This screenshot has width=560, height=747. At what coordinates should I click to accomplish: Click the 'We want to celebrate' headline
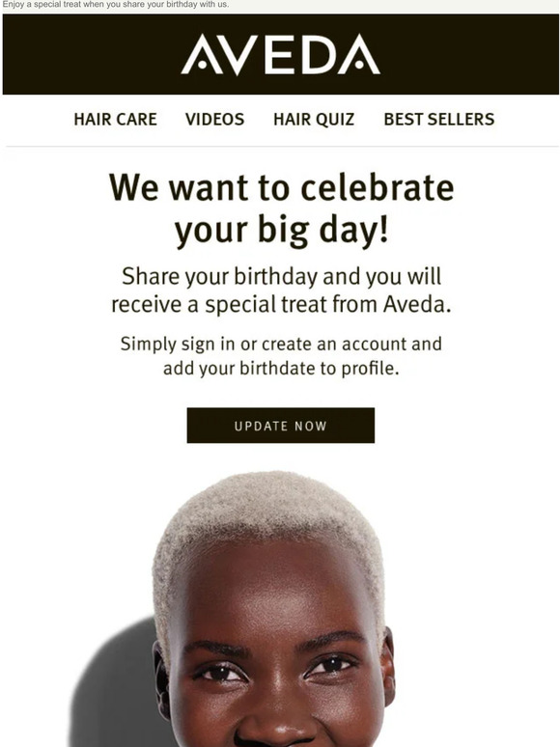pos(281,187)
